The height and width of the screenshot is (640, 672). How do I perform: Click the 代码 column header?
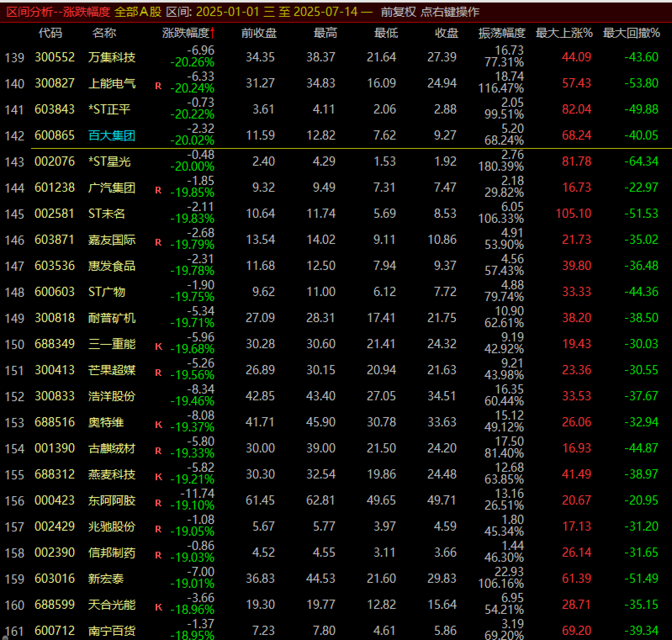(50, 33)
